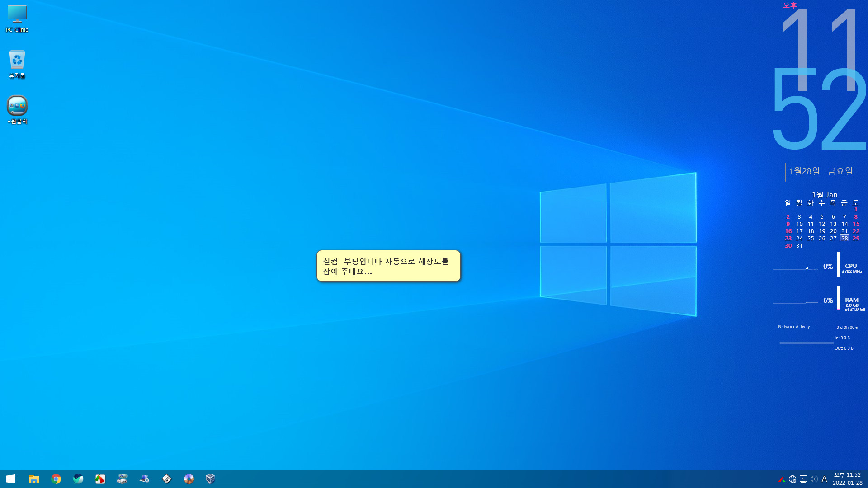Open the computer settings gear taskbar icon
Image resolution: width=868 pixels, height=488 pixels.
[x=145, y=479]
